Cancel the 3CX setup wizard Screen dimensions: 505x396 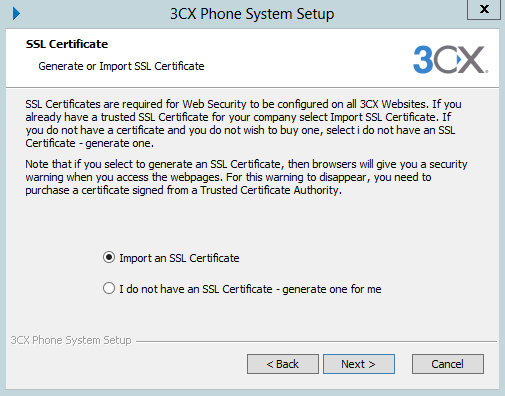(448, 364)
